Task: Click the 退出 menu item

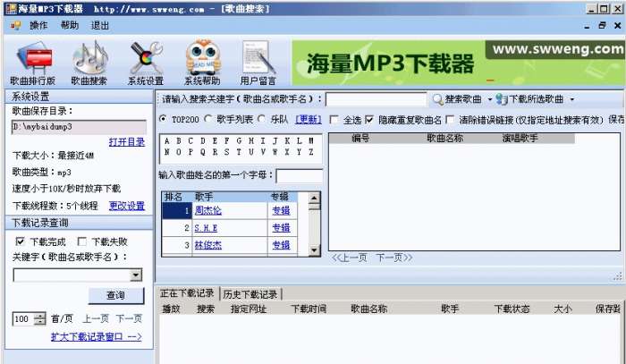Action: (100, 26)
